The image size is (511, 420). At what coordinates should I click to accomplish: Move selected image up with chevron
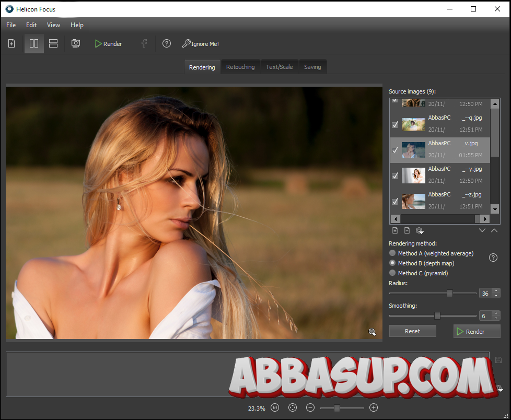tap(494, 230)
